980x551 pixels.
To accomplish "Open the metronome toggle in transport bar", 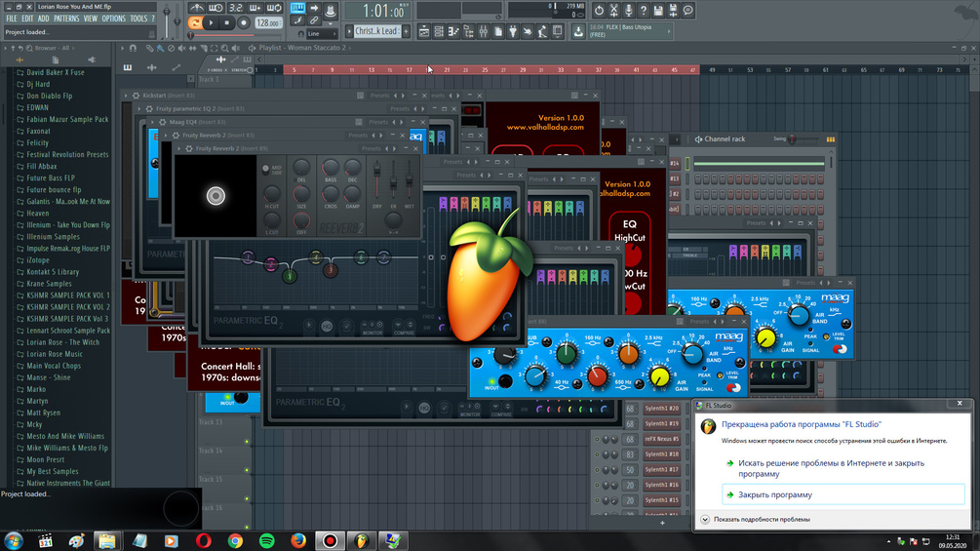I will (x=197, y=8).
